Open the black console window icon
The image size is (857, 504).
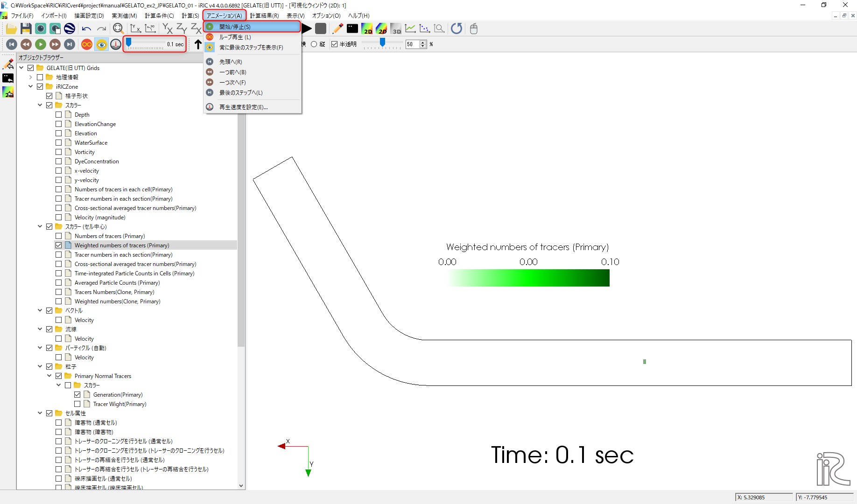tap(352, 28)
